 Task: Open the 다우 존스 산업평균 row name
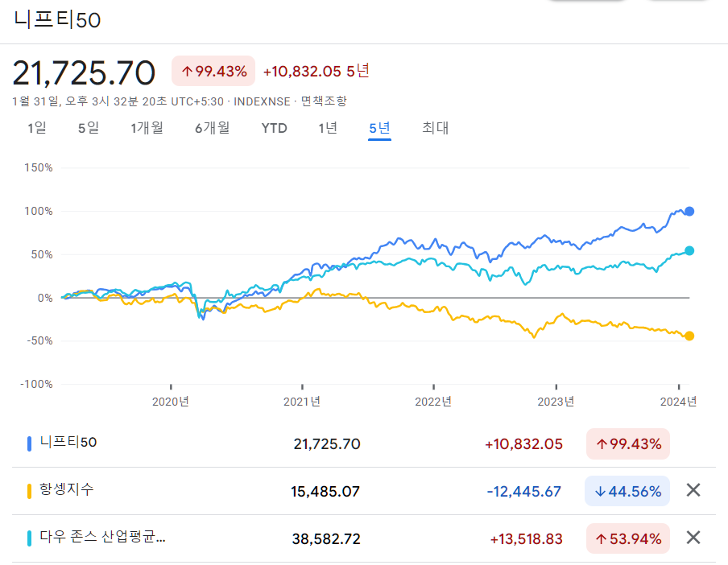pos(102,537)
